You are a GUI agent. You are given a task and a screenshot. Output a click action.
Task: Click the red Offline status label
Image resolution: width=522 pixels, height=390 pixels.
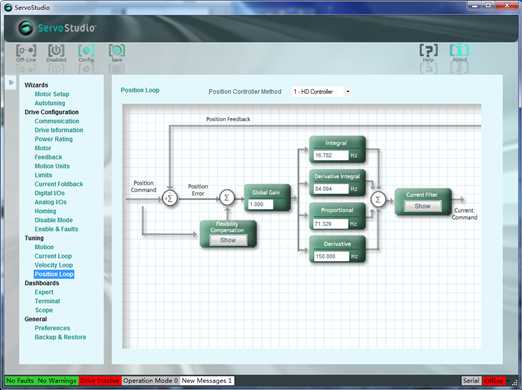[x=494, y=380]
